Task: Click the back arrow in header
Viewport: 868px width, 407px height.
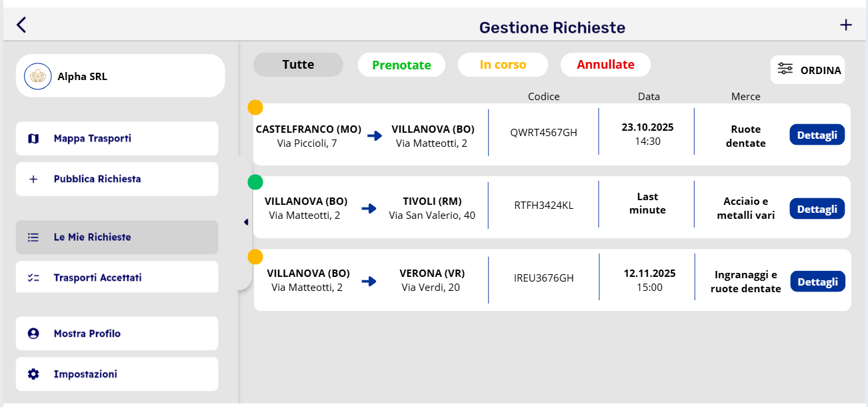Action: point(21,25)
